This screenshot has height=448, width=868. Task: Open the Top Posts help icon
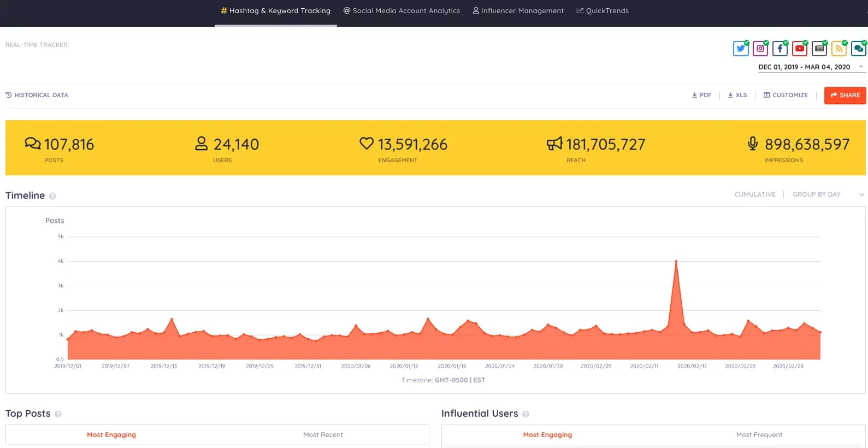tap(58, 414)
